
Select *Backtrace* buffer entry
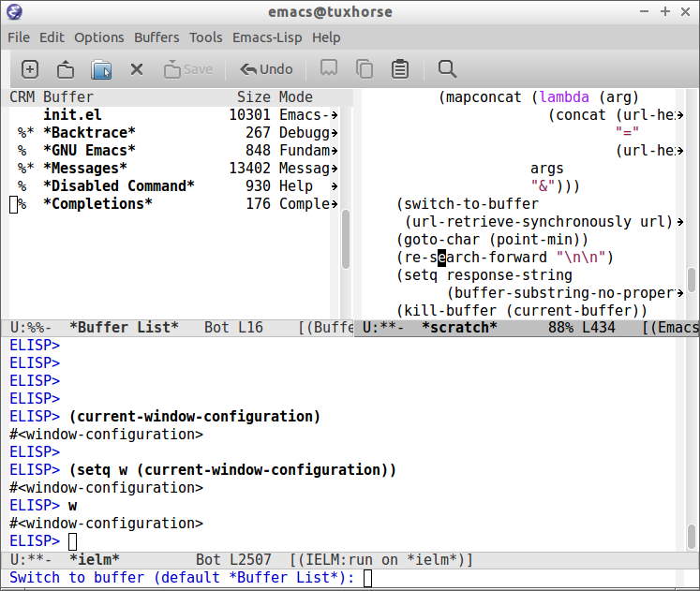coord(89,133)
